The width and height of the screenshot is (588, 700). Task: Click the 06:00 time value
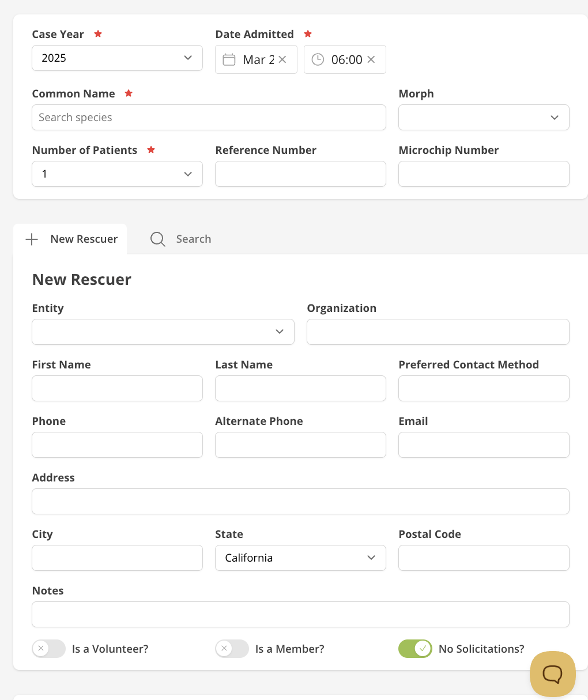pos(347,59)
